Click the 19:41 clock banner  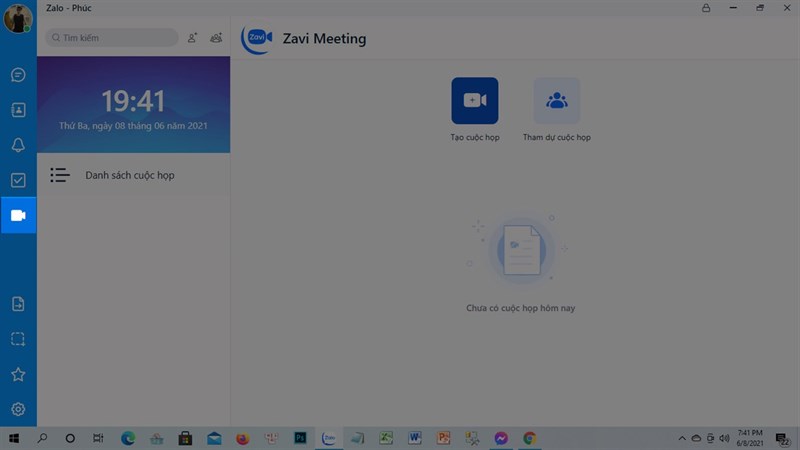click(x=133, y=105)
